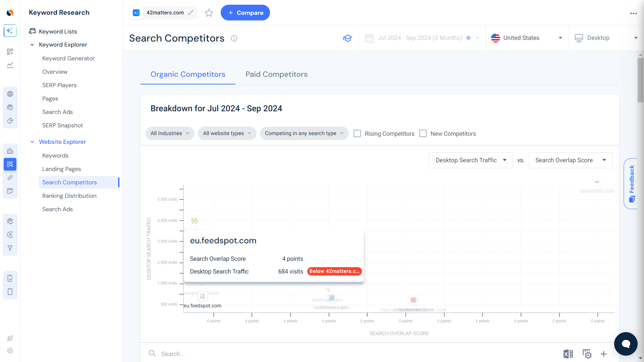Viewport: 644px width, 362px height.
Task: Open settings gear in sidebar
Action: tap(10, 351)
